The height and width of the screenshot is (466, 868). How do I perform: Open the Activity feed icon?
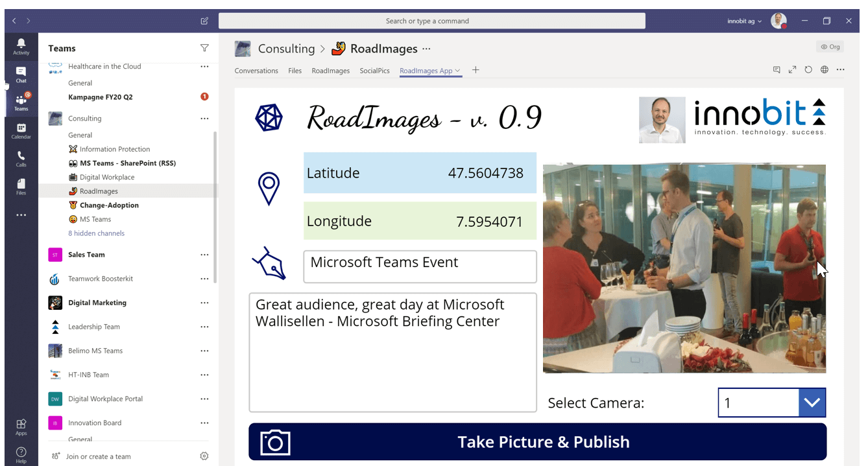click(21, 46)
